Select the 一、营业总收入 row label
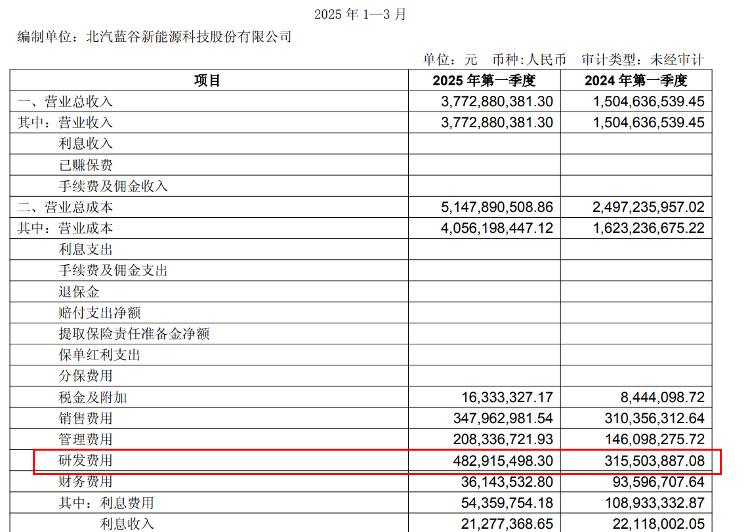This screenshot has height=532, width=750. click(65, 101)
